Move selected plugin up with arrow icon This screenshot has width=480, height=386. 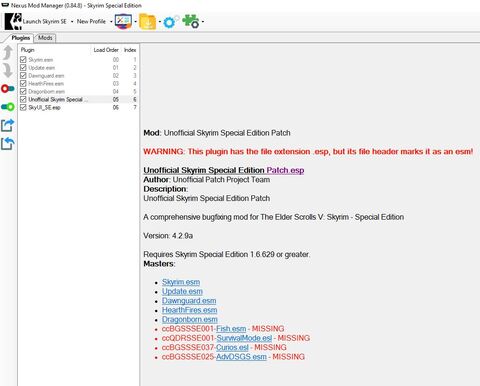pyautogui.click(x=8, y=53)
